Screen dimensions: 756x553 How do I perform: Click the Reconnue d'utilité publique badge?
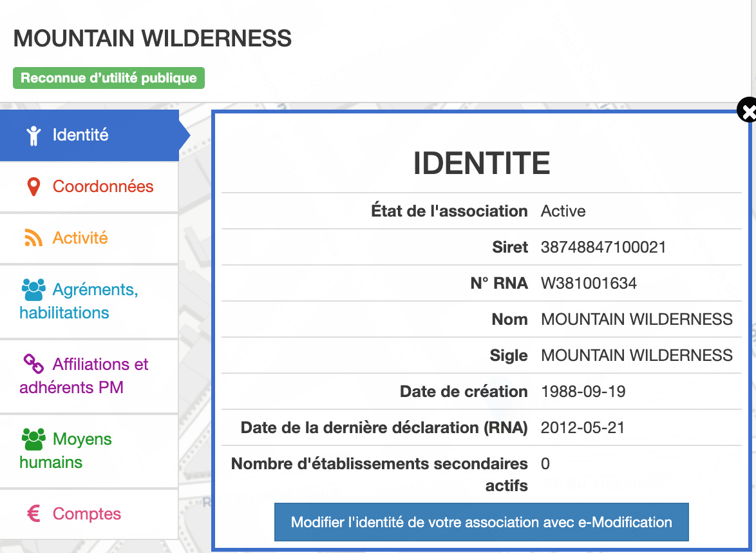(109, 78)
